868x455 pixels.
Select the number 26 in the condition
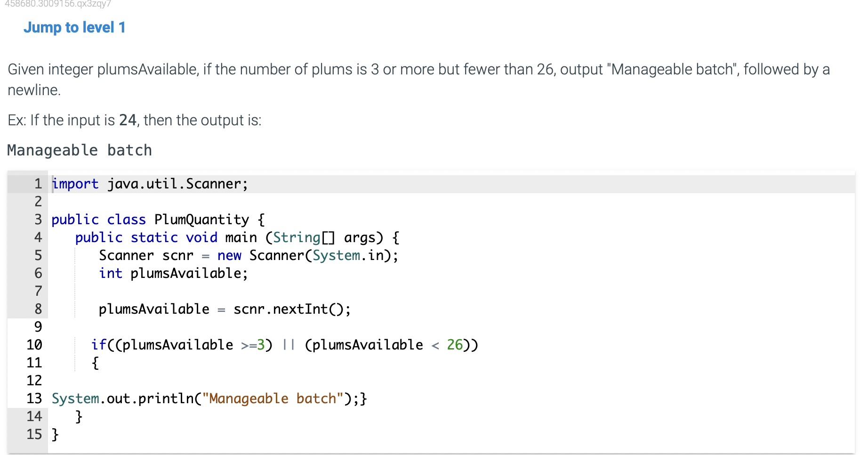point(454,345)
